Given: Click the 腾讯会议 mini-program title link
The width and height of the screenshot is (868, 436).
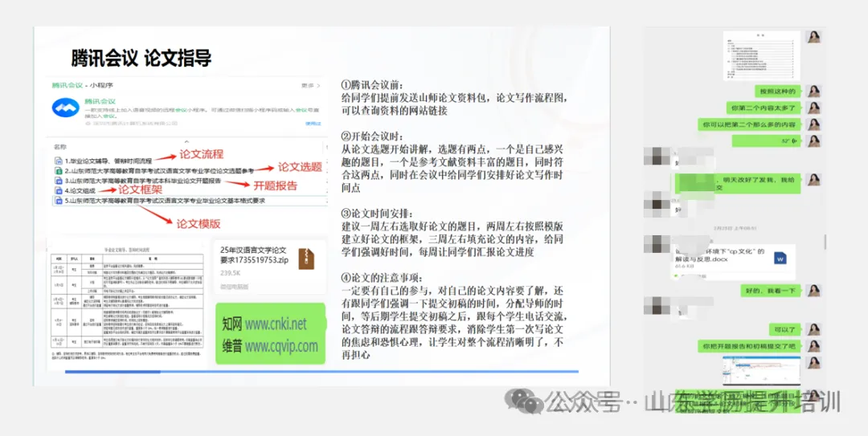Looking at the screenshot, I should 100,101.
